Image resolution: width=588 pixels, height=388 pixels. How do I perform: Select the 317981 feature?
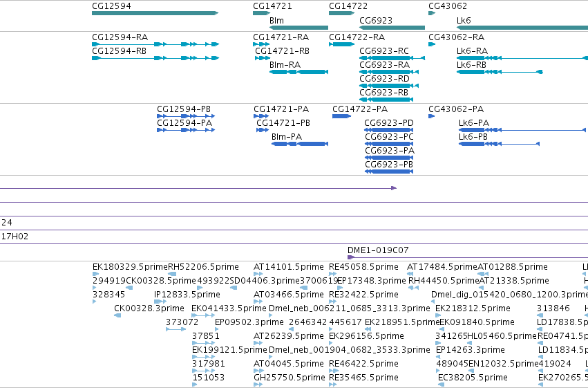point(204,371)
